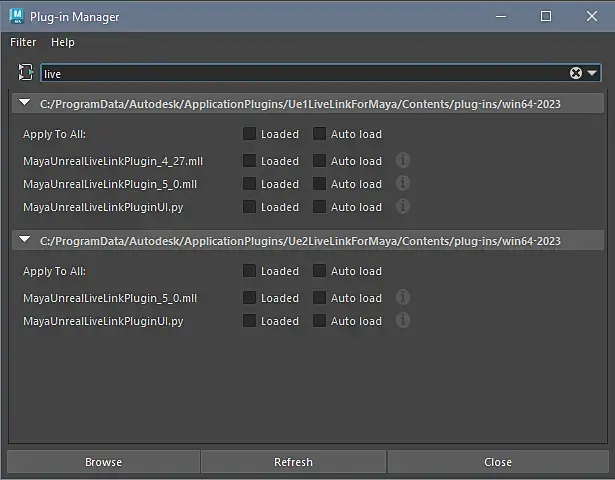This screenshot has height=480, width=615.
Task: Check Loaded for Ue1 MayaUnrealLiveLinkPluginUI.py
Action: [249, 207]
